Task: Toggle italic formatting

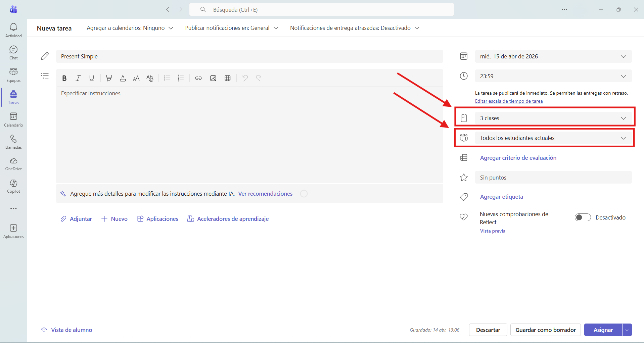Action: tap(78, 78)
